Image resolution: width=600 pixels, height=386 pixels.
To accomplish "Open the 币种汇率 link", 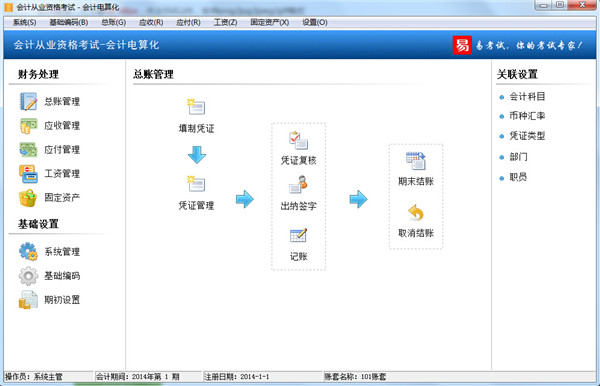I will tap(527, 116).
